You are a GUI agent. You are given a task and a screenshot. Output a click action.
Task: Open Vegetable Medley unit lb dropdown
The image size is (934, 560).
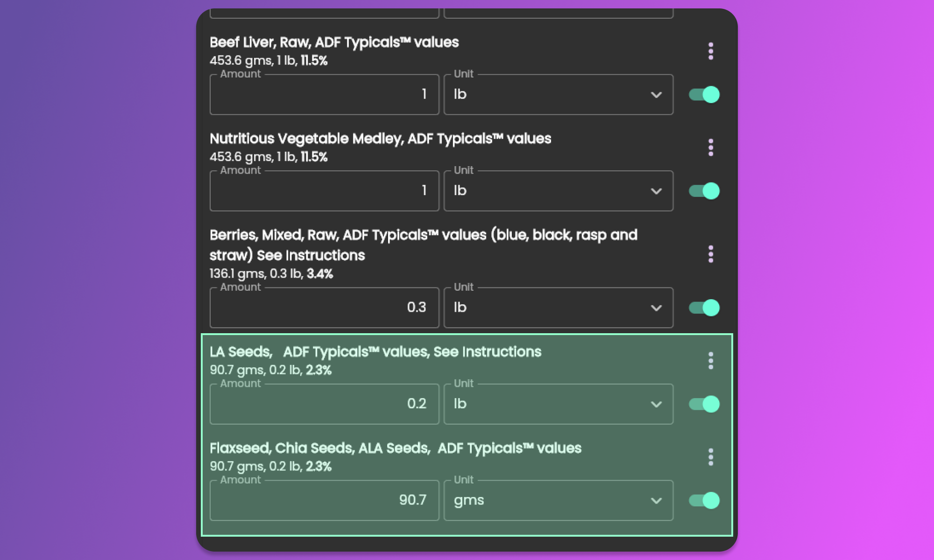click(558, 191)
